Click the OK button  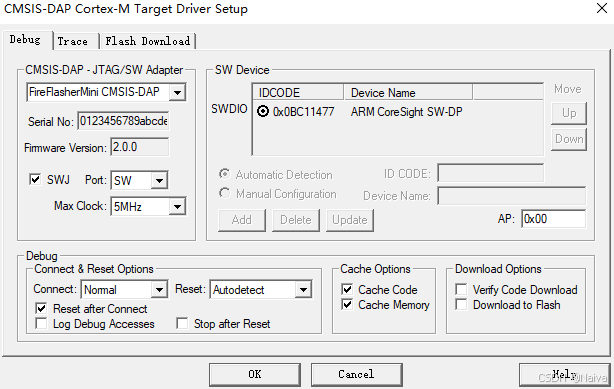255,375
